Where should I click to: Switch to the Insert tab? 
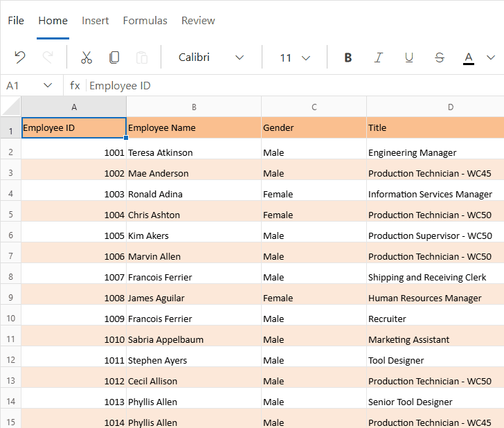[96, 21]
